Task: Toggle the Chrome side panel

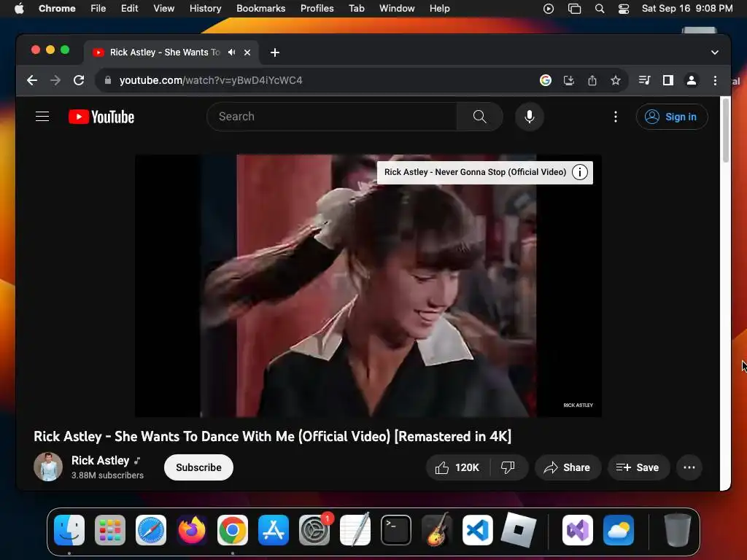Action: point(668,80)
